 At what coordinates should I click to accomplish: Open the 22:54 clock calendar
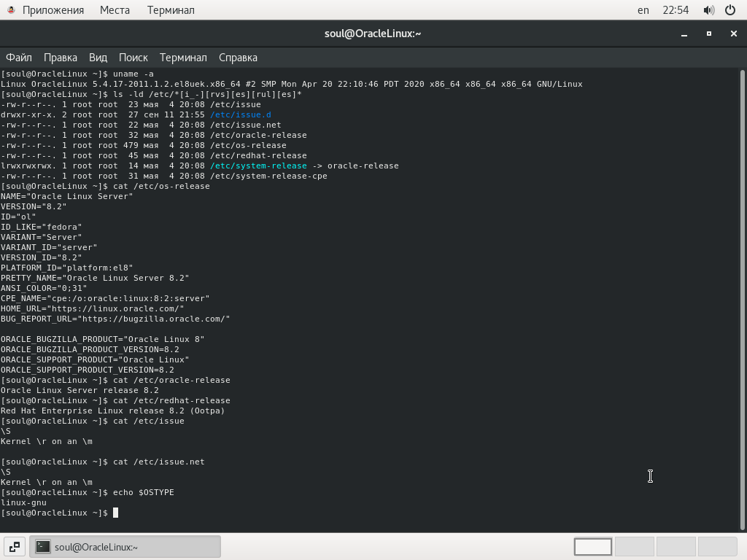[676, 10]
